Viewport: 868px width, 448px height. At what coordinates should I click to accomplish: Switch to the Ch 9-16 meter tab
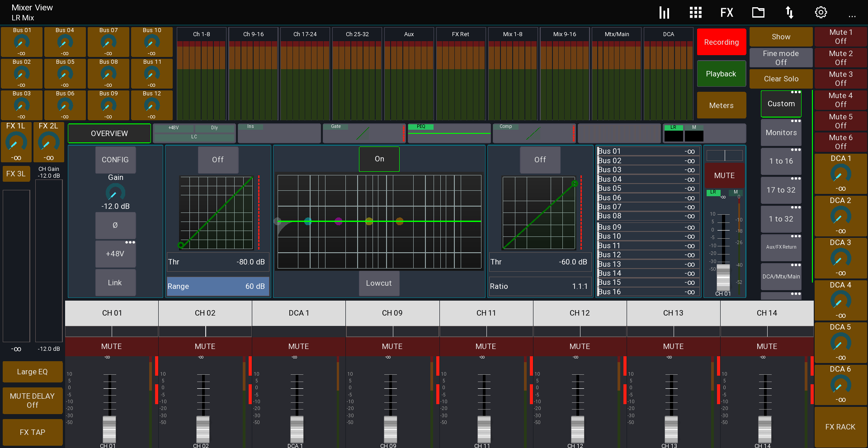(253, 33)
